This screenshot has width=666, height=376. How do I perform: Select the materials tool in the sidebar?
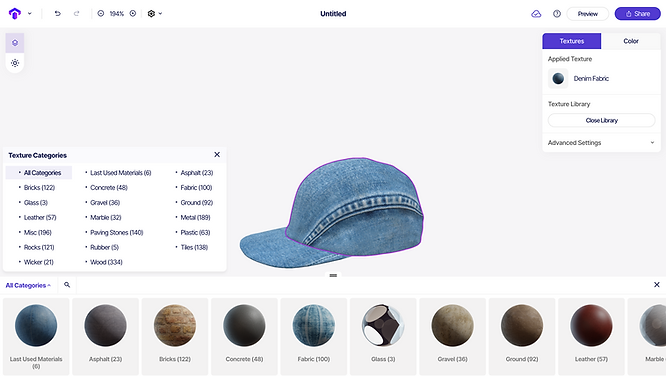click(15, 43)
